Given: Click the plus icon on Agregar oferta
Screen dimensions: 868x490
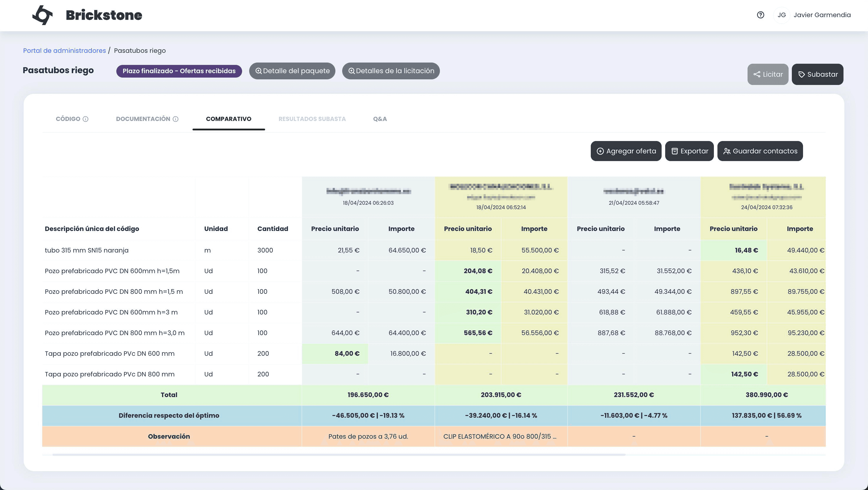Looking at the screenshot, I should click(x=600, y=151).
